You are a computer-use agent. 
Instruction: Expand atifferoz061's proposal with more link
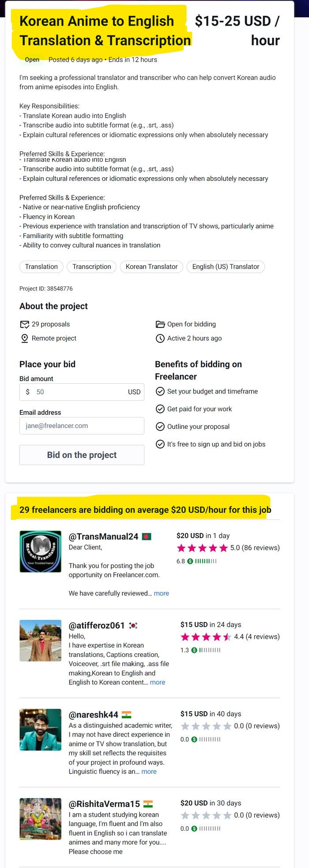click(158, 682)
